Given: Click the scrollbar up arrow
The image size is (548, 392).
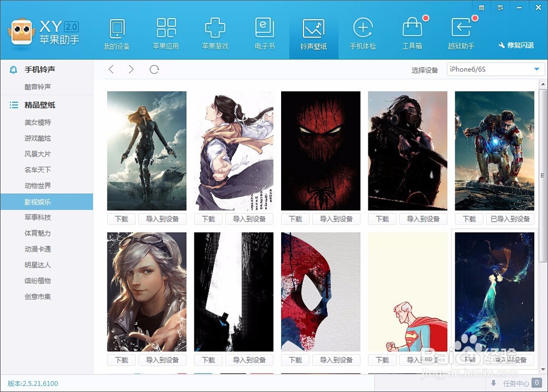Looking at the screenshot, I should click(x=543, y=84).
